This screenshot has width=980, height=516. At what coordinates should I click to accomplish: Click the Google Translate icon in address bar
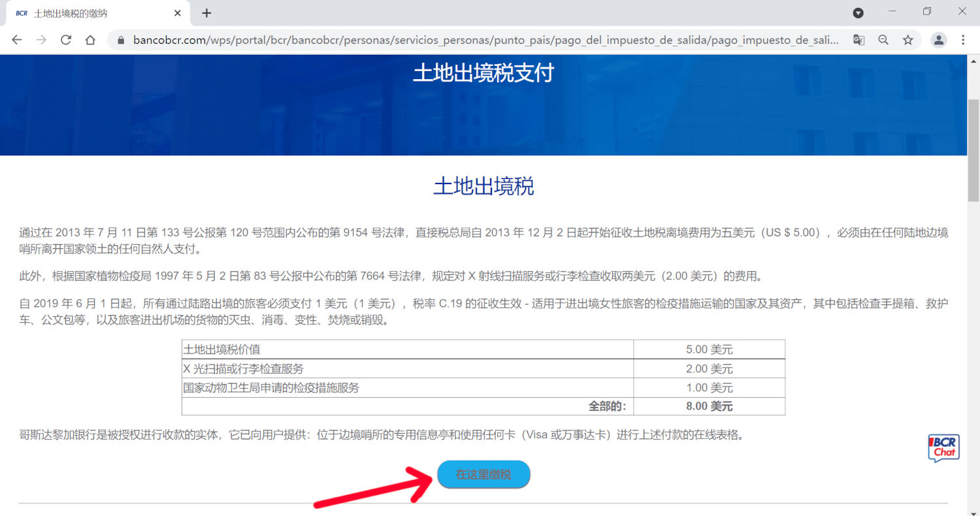coord(858,40)
